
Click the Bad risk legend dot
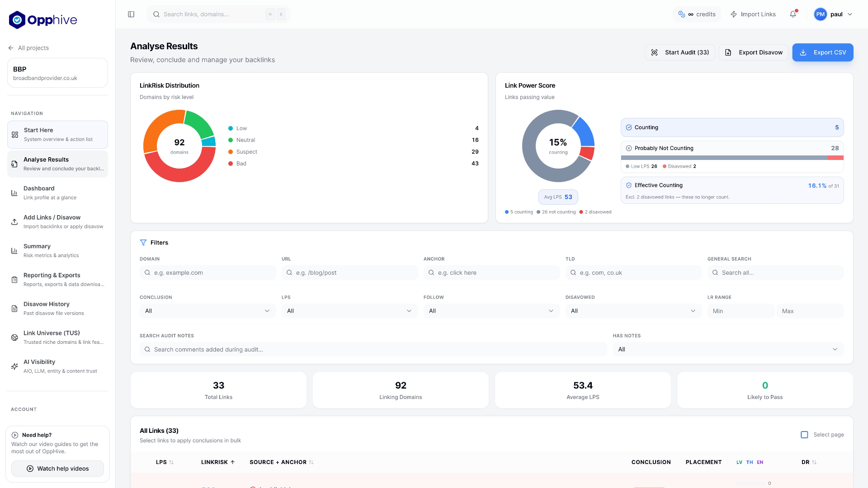pyautogui.click(x=231, y=164)
